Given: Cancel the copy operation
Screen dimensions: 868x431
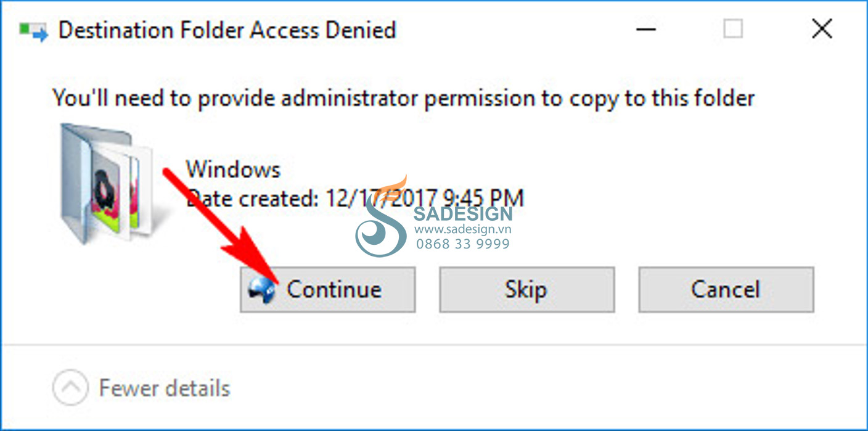Looking at the screenshot, I should coord(726,289).
